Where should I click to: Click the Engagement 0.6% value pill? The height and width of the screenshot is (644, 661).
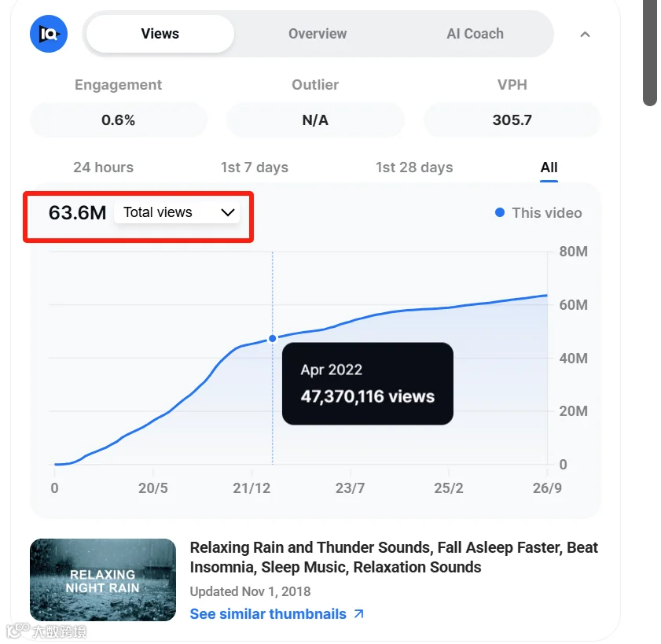click(x=119, y=120)
